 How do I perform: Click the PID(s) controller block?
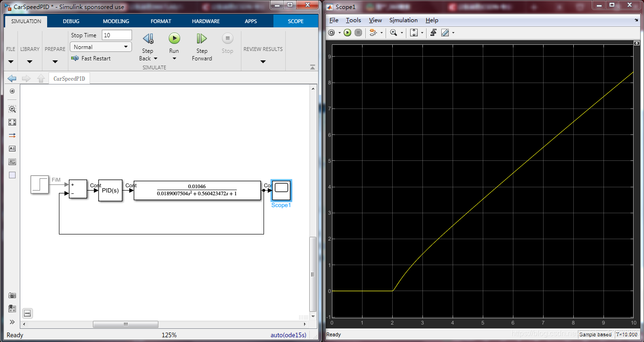click(110, 191)
